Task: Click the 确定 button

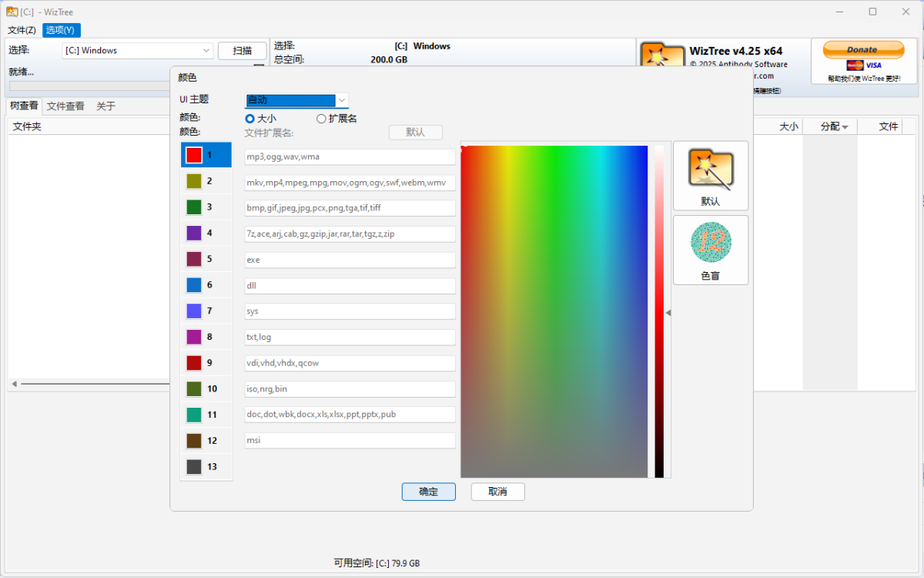Action: [x=428, y=492]
